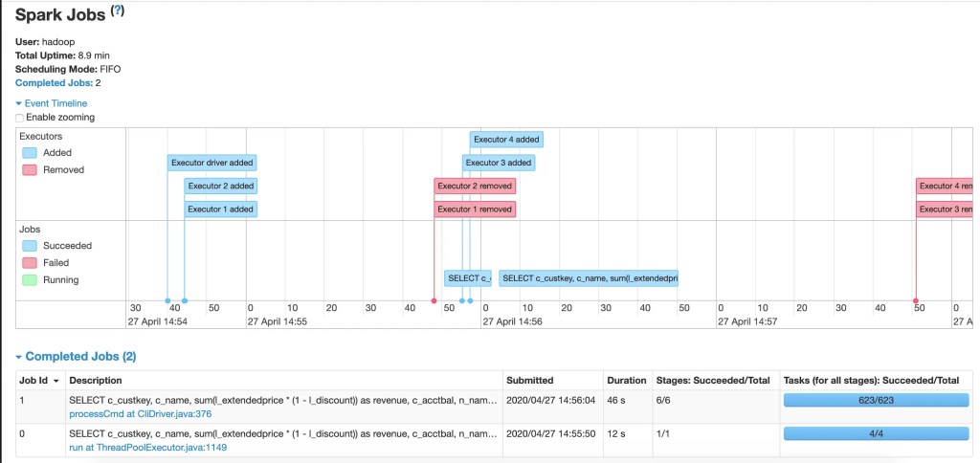Image resolution: width=980 pixels, height=463 pixels.
Task: Select the Executor driver added event
Action: [x=212, y=163]
